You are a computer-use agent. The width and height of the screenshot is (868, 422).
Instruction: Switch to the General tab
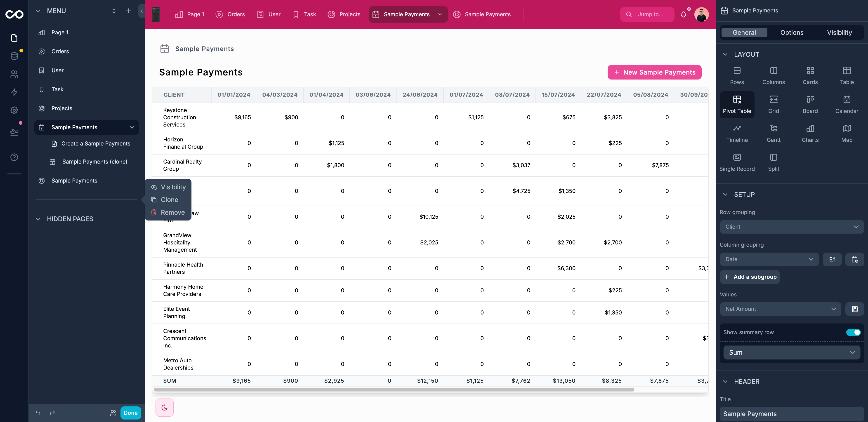tap(744, 32)
